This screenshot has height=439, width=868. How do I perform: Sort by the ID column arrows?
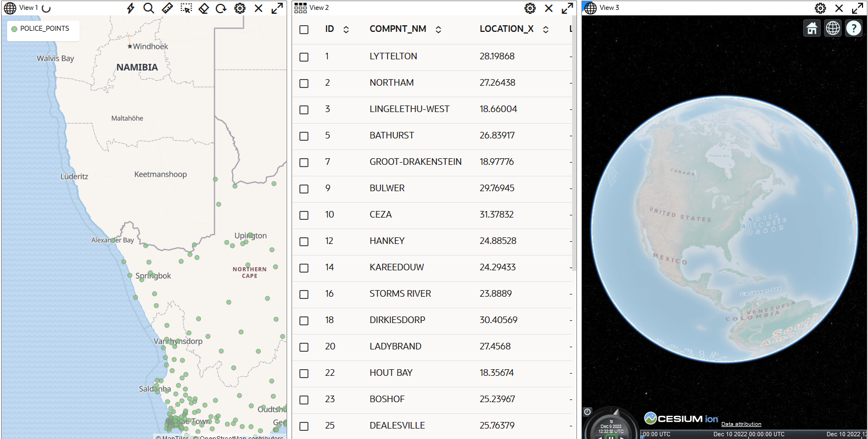[346, 30]
